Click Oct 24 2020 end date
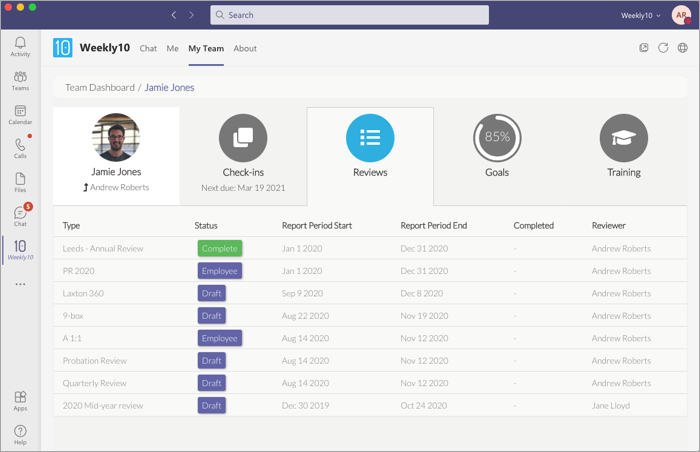The image size is (700, 452). coord(424,406)
